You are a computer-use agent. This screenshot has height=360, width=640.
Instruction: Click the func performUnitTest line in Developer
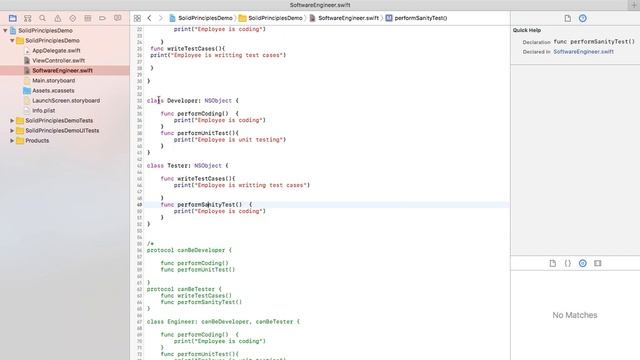pos(200,133)
